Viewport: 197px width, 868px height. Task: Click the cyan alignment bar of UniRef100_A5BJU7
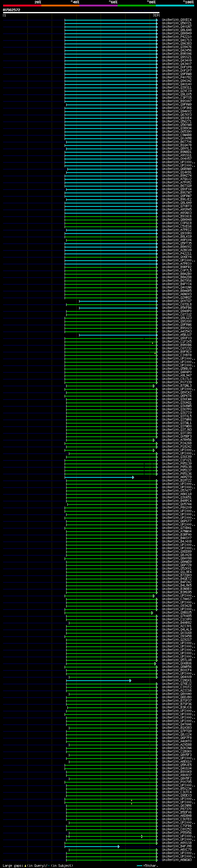point(118,335)
